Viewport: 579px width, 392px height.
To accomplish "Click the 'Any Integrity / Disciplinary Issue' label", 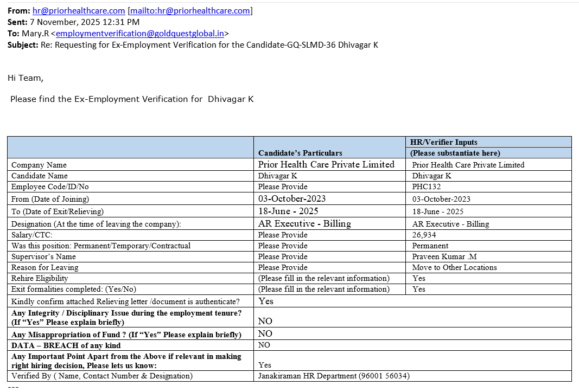I will 126,317.
